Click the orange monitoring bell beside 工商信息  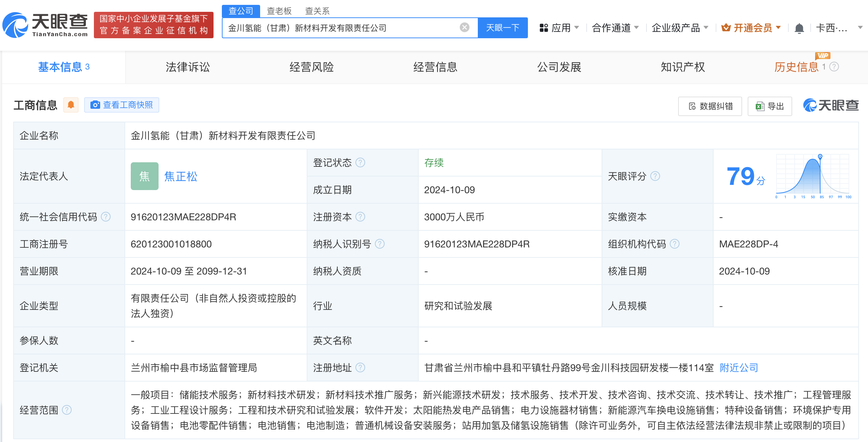pyautogui.click(x=71, y=105)
